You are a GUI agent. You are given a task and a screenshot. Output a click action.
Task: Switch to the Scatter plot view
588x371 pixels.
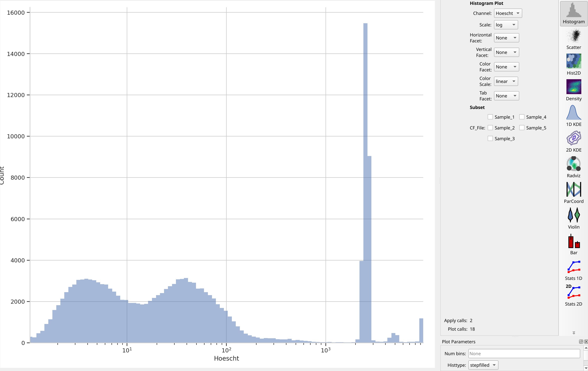574,39
